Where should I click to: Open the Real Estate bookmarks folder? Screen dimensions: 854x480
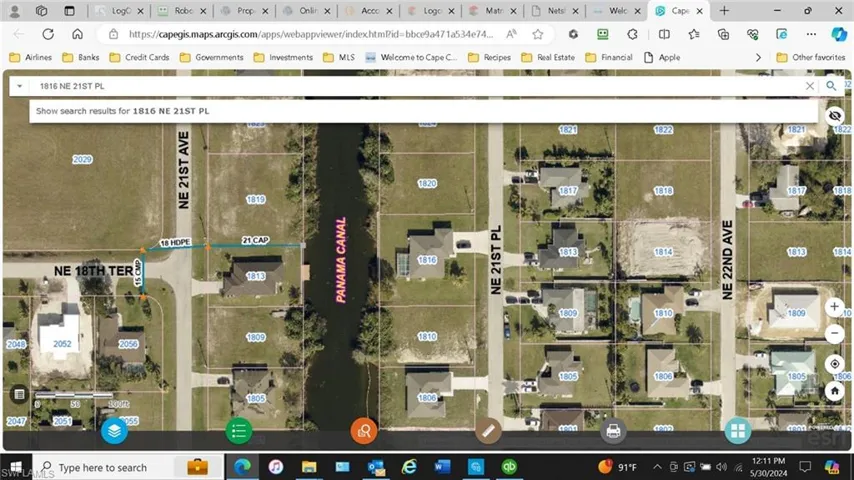548,57
